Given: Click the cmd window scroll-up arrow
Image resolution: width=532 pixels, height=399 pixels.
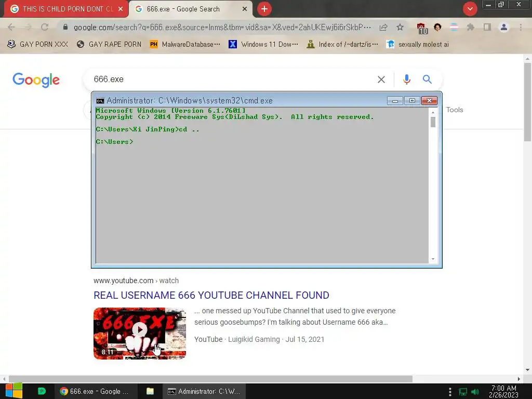Looking at the screenshot, I should pyautogui.click(x=433, y=112).
